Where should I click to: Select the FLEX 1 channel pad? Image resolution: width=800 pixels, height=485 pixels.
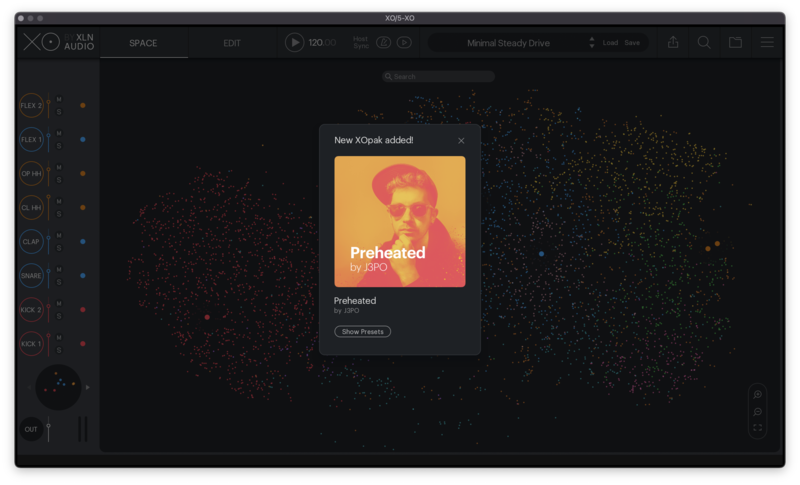31,139
